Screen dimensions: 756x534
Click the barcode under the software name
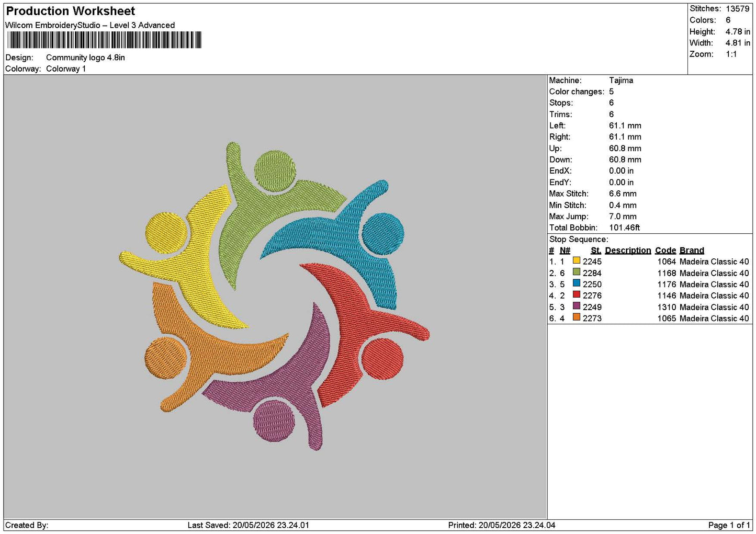click(x=104, y=40)
